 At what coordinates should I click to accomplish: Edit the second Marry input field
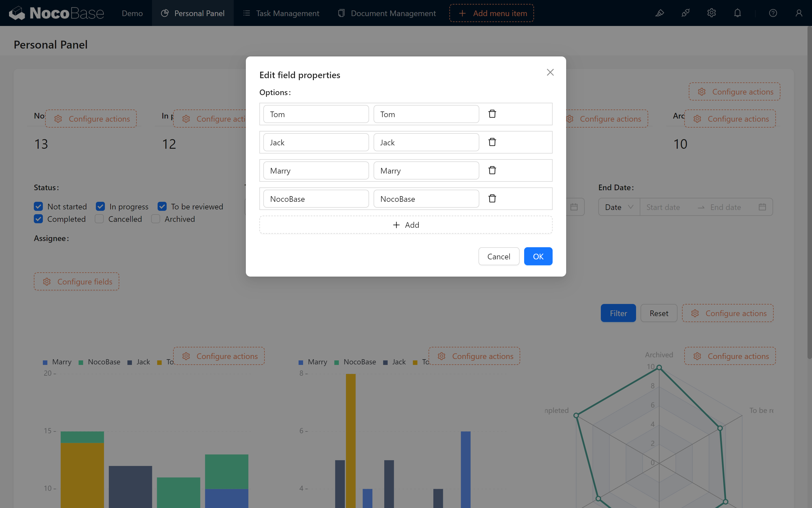(x=426, y=171)
